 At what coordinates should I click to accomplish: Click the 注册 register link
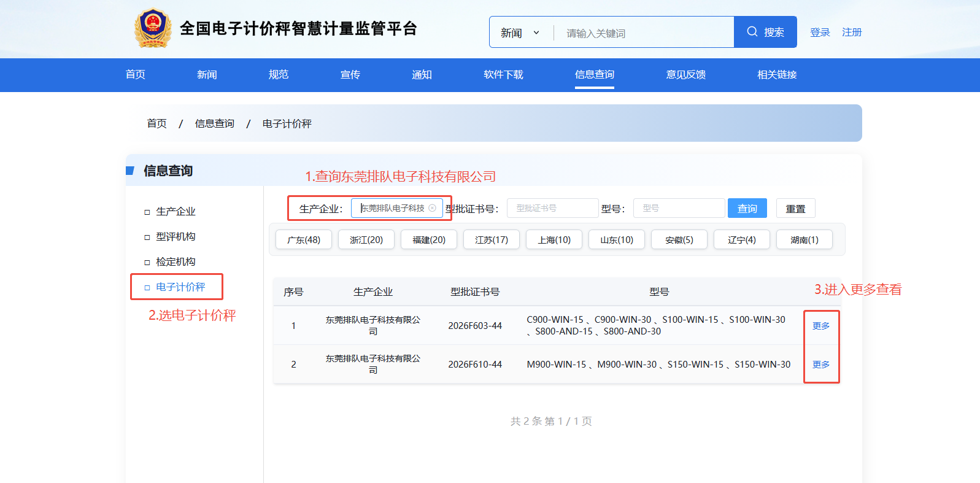coord(852,32)
